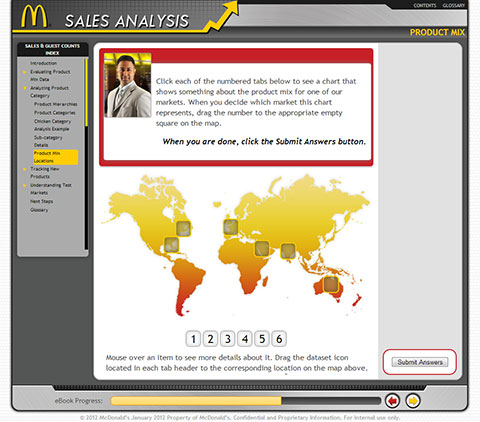Open the Contents link in header
The width and height of the screenshot is (480, 422).
425,5
